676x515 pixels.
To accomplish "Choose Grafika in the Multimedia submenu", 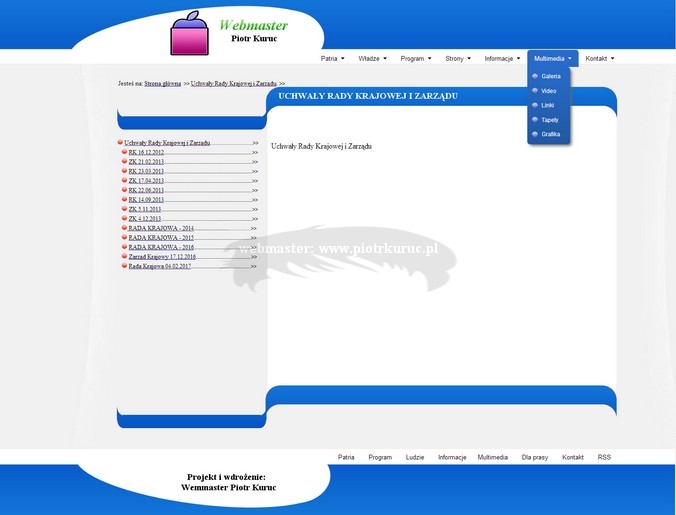I will point(550,134).
